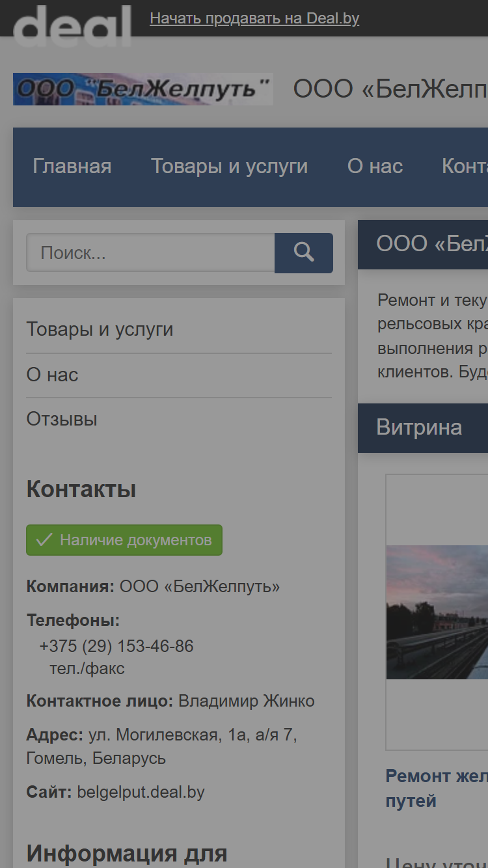Focus the Поиск search field
This screenshot has height=868, width=488.
point(150,253)
